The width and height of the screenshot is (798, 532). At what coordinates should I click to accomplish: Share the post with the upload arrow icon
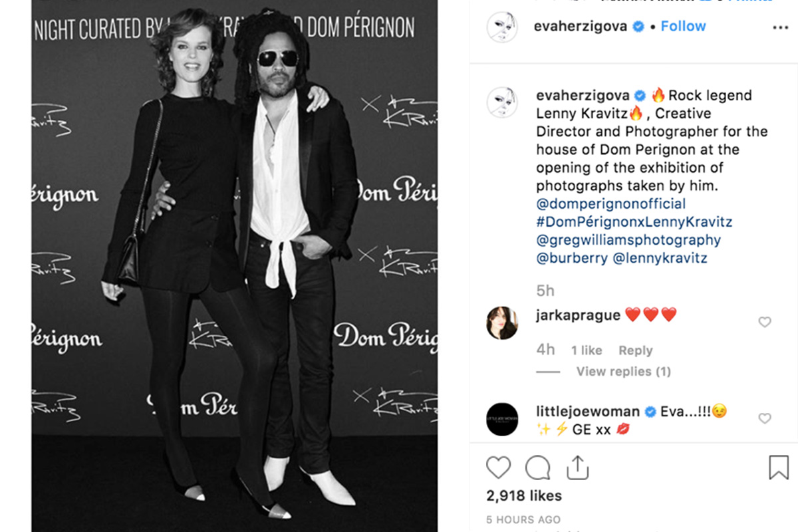[578, 467]
